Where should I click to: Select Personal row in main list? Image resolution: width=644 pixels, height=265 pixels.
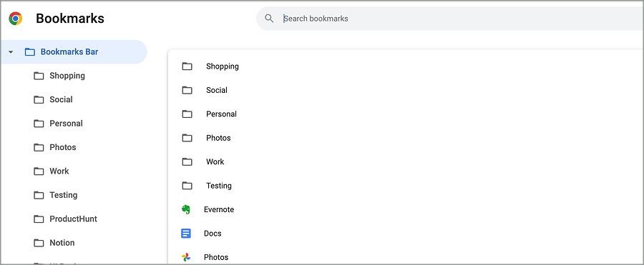click(406, 114)
